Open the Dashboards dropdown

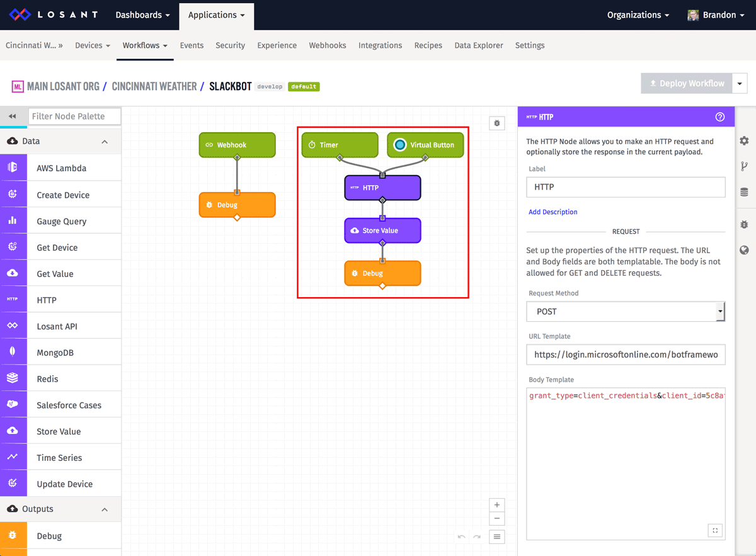[x=142, y=15]
